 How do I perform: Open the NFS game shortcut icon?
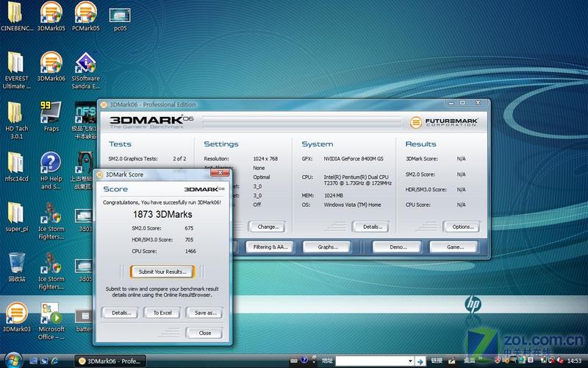click(85, 120)
